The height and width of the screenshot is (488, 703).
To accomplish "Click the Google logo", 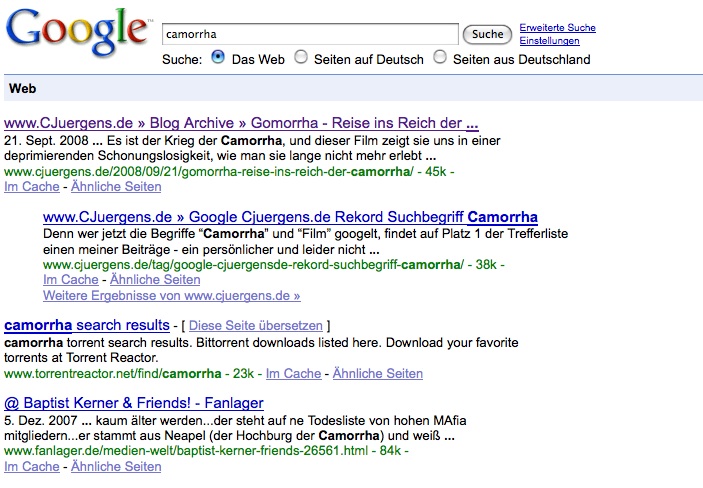I will 77,30.
